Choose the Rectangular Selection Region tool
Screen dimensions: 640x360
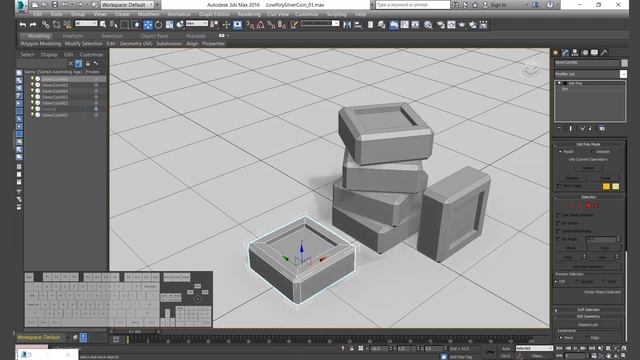124,25
